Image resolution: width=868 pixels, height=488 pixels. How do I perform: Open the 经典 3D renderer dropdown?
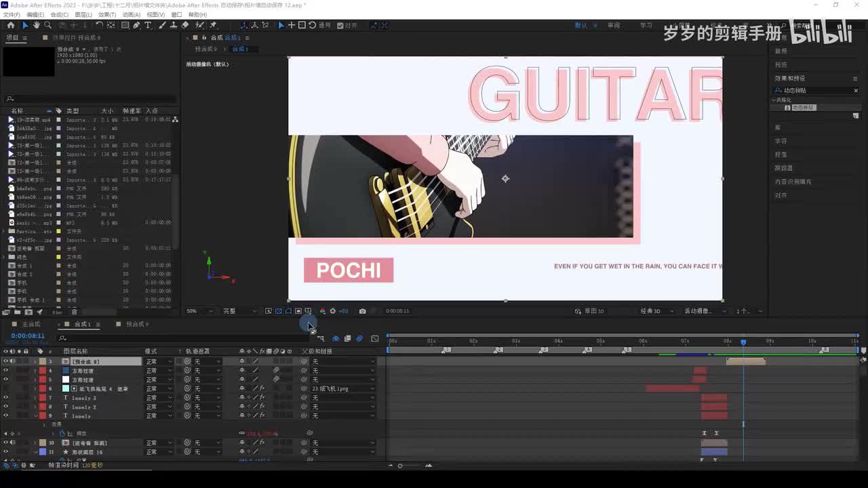(656, 311)
